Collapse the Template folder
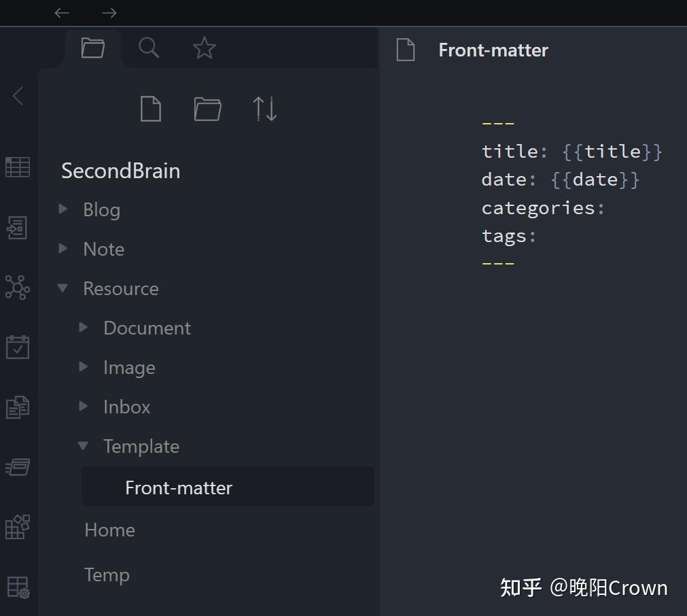 [83, 446]
